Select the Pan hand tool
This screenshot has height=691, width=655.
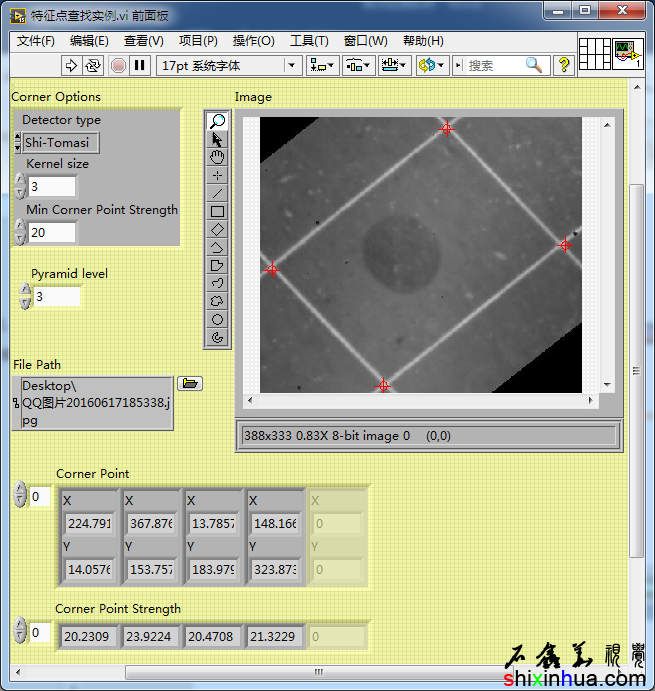coord(217,157)
